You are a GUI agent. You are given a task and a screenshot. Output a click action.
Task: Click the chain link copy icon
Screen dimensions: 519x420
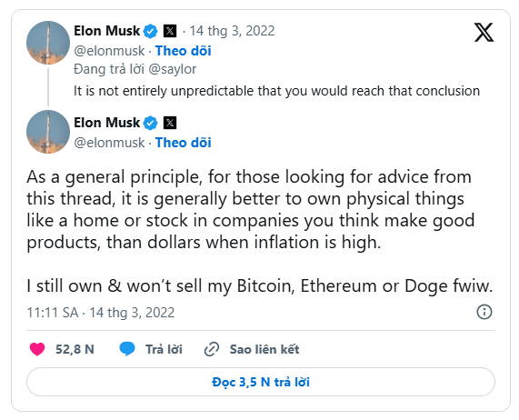[212, 349]
